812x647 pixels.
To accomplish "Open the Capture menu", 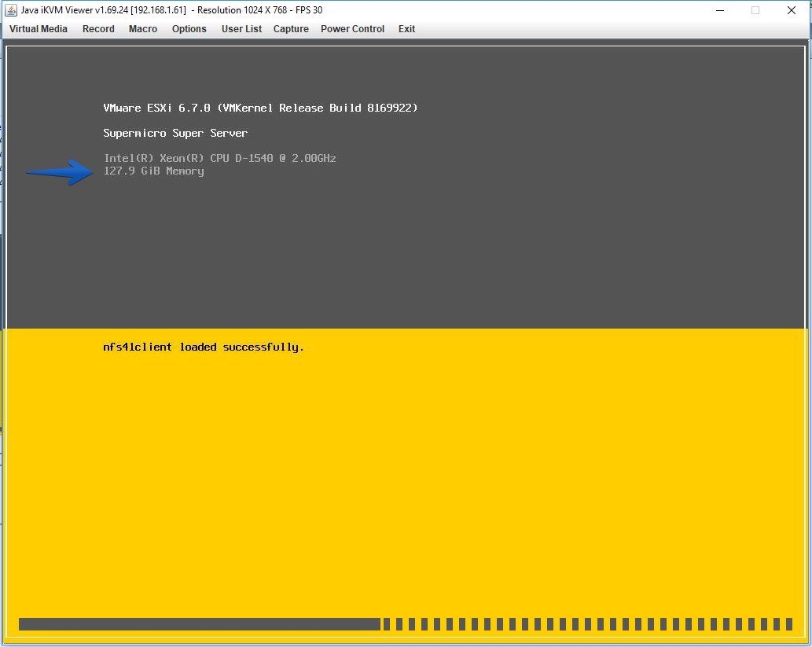I will (291, 29).
